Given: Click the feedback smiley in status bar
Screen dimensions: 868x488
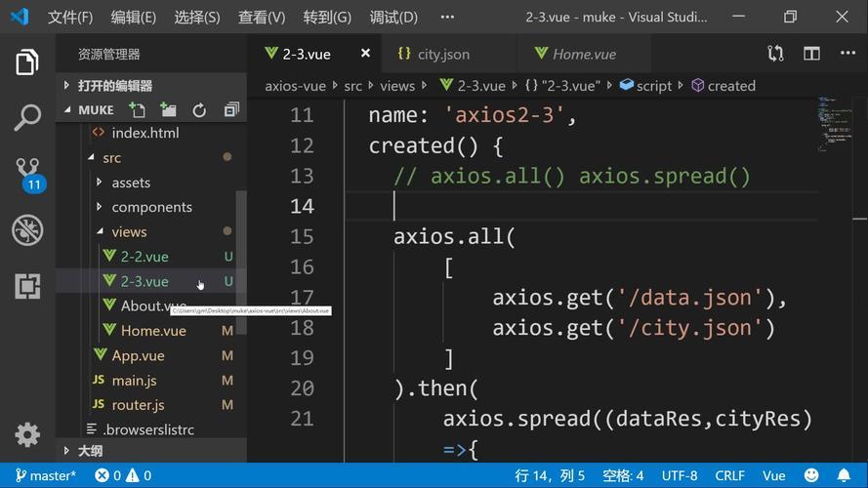Looking at the screenshot, I should [811, 475].
